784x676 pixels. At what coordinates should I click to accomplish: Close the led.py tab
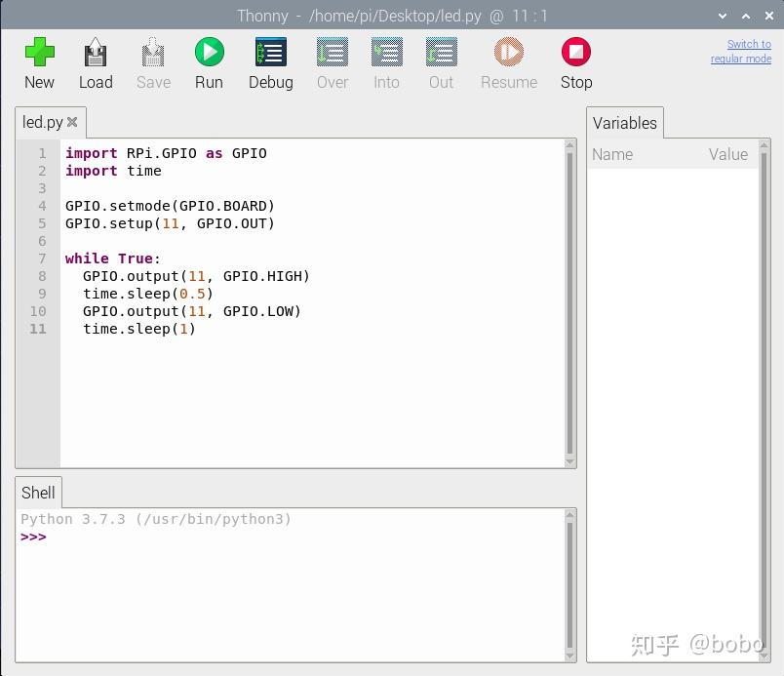(72, 123)
